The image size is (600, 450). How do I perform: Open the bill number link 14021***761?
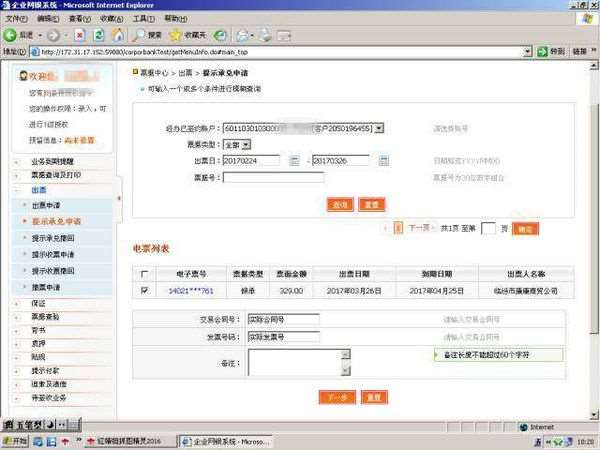[191, 291]
